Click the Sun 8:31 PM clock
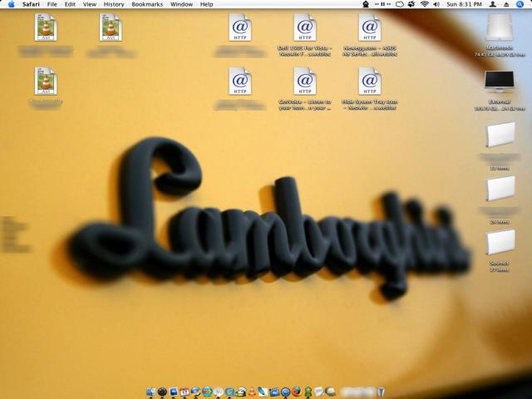Image resolution: width=532 pixels, height=399 pixels. pos(464,4)
